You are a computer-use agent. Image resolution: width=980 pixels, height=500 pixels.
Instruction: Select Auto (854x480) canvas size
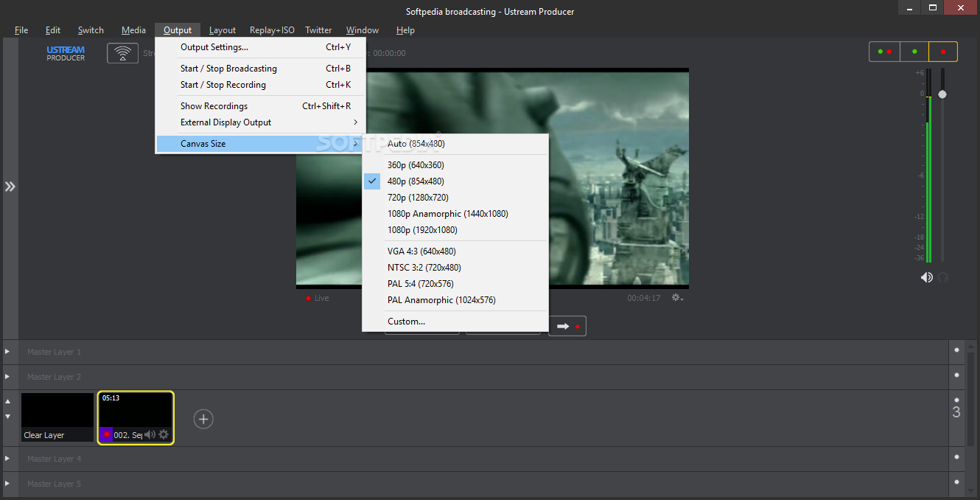click(x=455, y=144)
